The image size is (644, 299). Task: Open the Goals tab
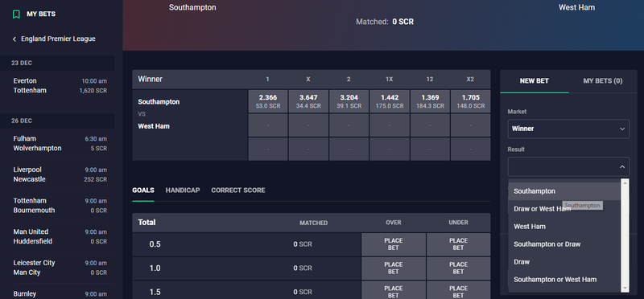pyautogui.click(x=143, y=190)
